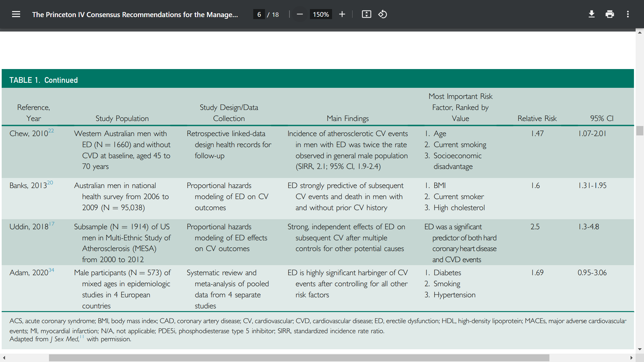Click 'Adam, 2020' reference cell

coord(29,273)
